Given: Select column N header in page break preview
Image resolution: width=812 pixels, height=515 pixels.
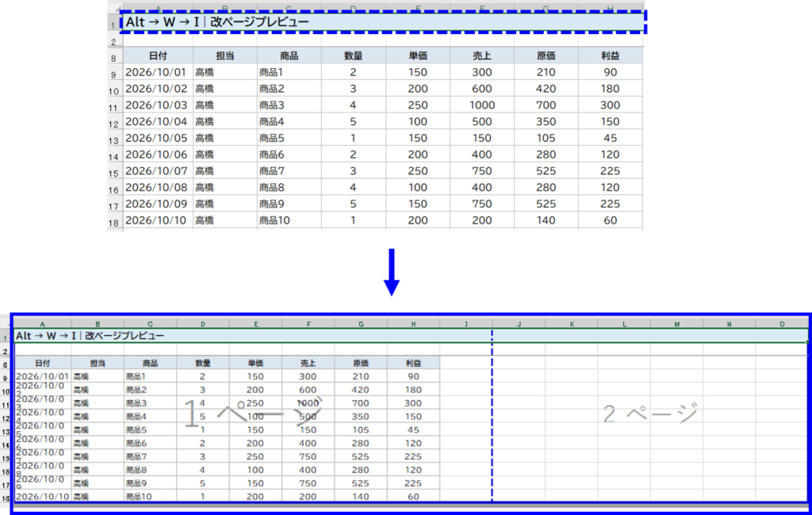Looking at the screenshot, I should point(730,324).
